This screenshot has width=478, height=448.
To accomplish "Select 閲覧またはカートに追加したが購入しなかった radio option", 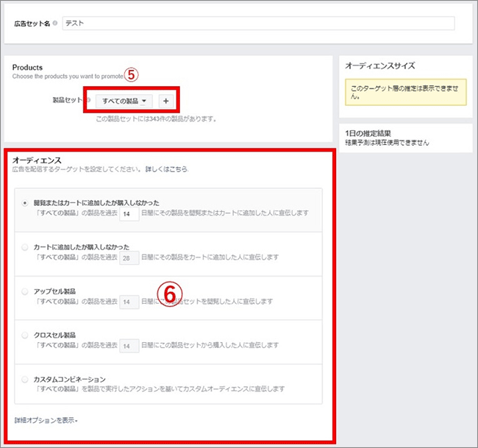I will [26, 203].
